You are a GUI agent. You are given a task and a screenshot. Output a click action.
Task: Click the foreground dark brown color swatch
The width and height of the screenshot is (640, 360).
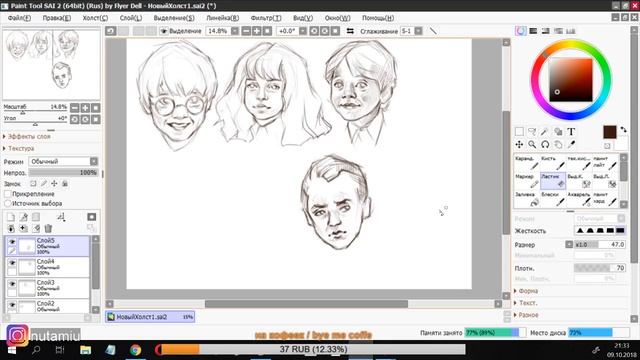tap(610, 132)
